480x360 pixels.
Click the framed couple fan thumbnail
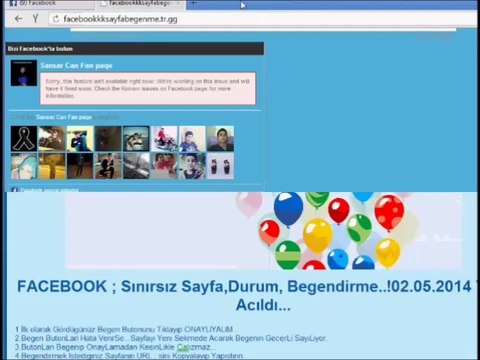click(136, 139)
